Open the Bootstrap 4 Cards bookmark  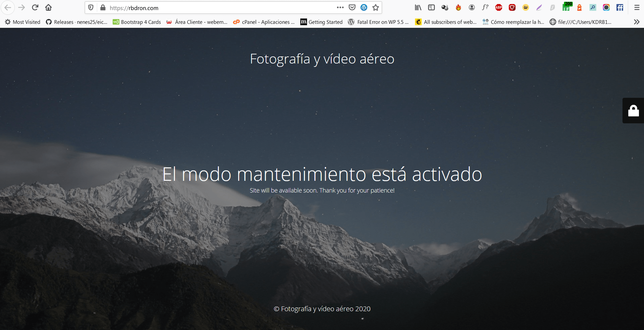point(137,22)
